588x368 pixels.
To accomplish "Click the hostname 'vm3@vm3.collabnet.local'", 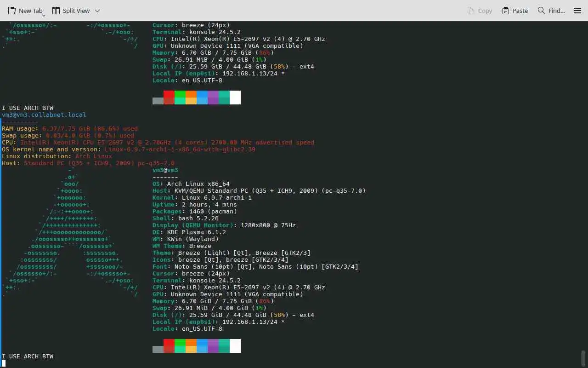I will [44, 115].
